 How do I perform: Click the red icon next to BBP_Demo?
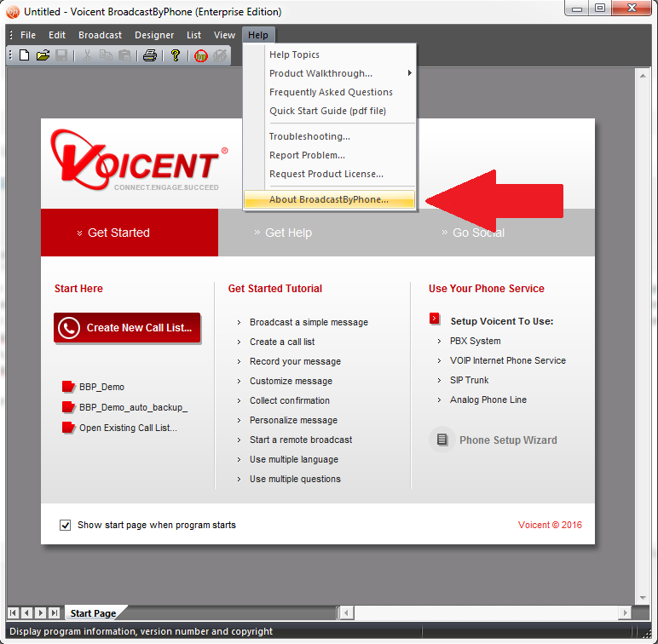(x=69, y=387)
